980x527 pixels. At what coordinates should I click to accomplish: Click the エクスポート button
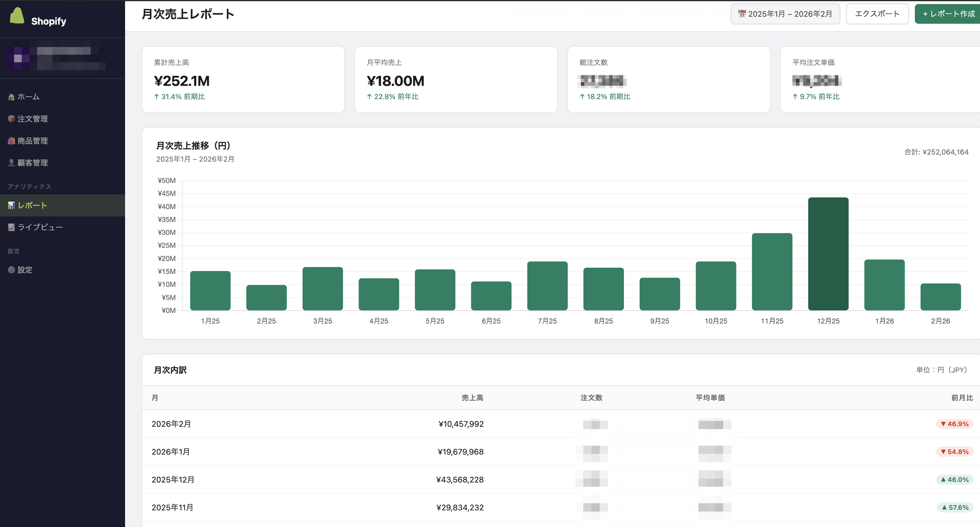pyautogui.click(x=877, y=13)
